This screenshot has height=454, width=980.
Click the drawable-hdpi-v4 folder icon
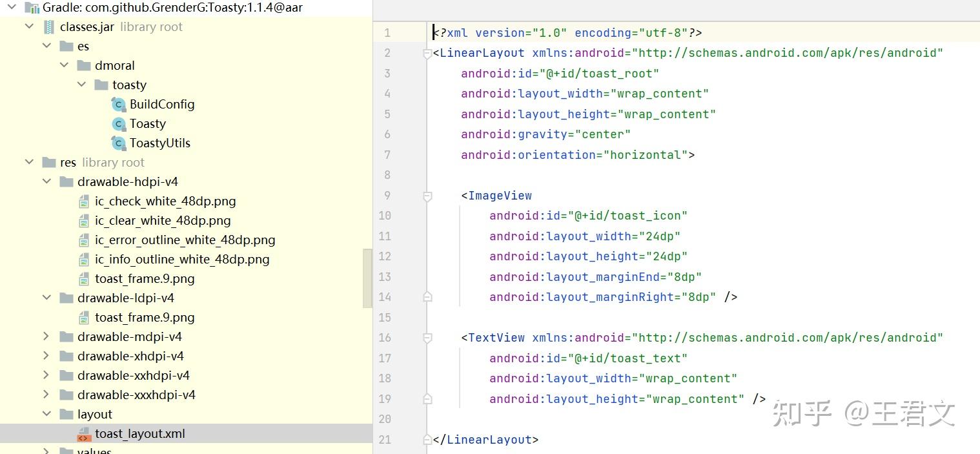tap(66, 182)
